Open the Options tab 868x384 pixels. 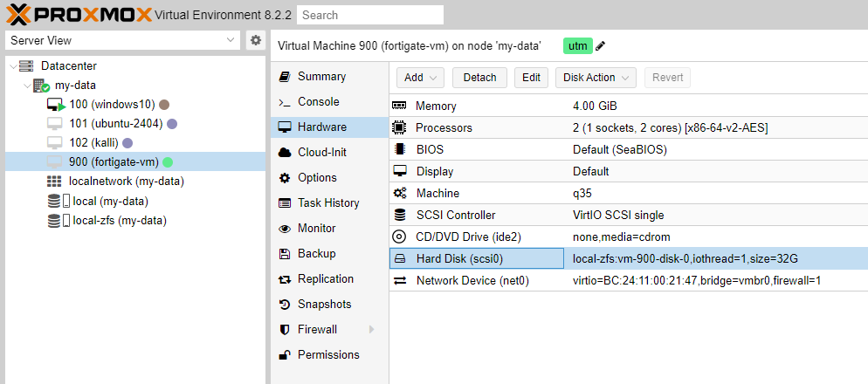pos(329,178)
